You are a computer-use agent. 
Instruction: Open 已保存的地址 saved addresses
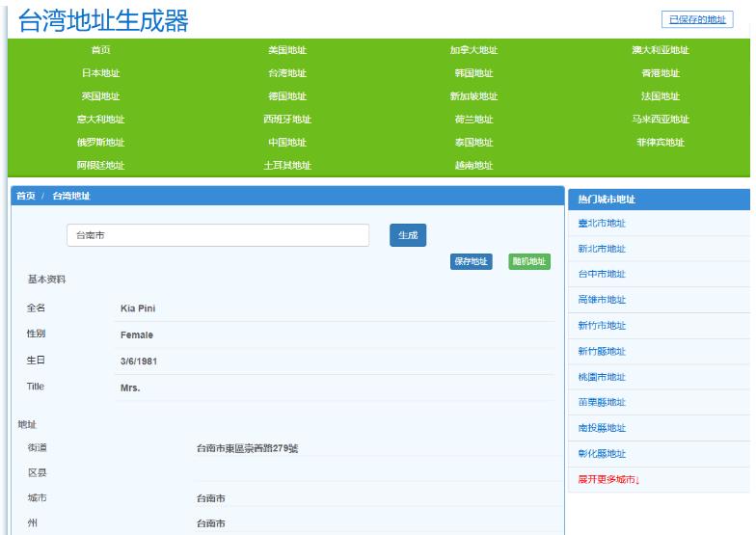pos(696,19)
